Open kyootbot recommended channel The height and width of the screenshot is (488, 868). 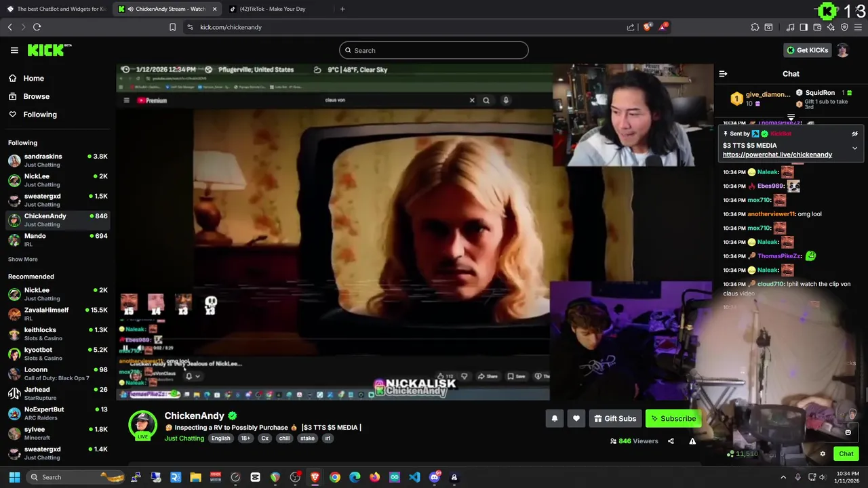(58, 354)
